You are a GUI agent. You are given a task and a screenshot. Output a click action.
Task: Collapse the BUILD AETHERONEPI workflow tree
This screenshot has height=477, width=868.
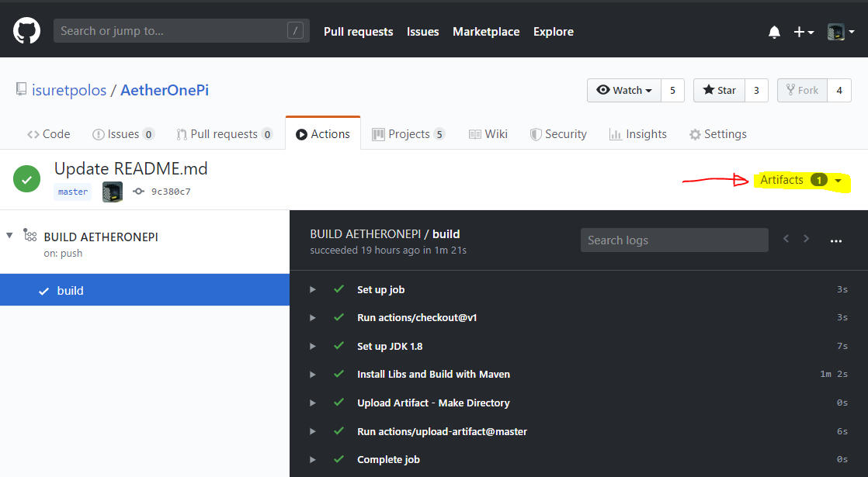coord(10,236)
